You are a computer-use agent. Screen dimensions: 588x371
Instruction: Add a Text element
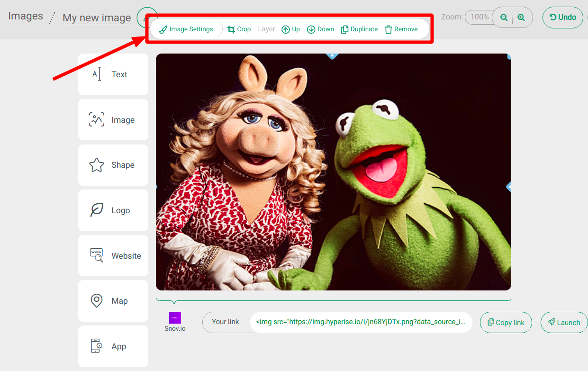pyautogui.click(x=113, y=74)
